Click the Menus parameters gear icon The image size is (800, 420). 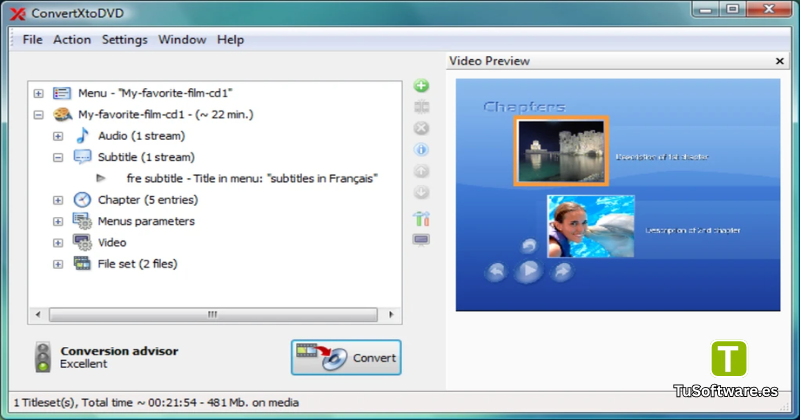[82, 221]
